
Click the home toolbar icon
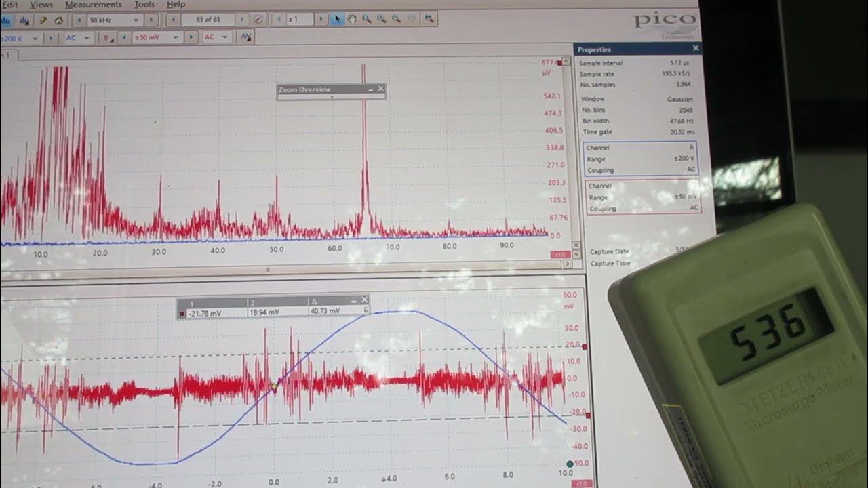pos(58,20)
